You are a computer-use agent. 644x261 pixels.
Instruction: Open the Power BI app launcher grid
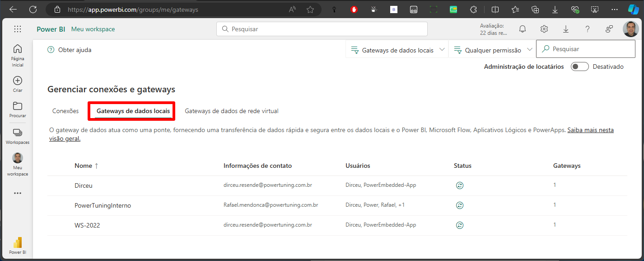18,29
